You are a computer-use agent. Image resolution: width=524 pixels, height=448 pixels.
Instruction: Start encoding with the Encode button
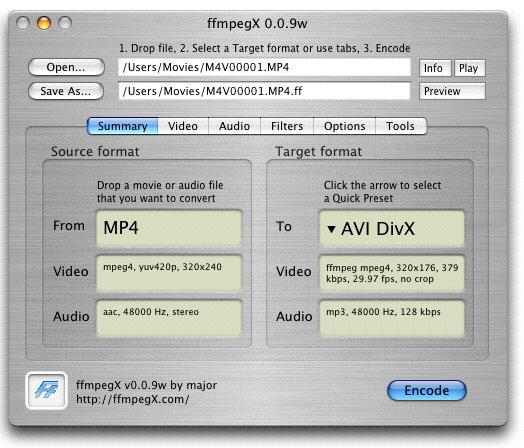[426, 390]
